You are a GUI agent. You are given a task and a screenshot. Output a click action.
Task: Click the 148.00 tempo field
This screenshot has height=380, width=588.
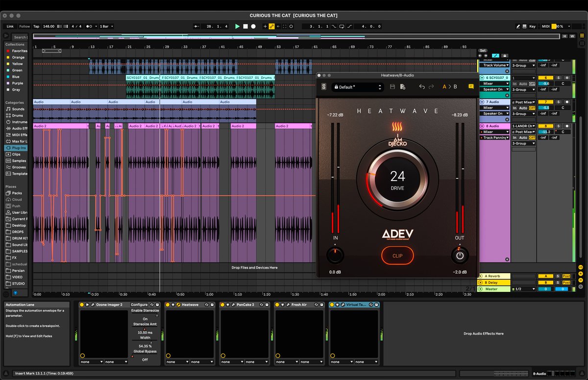(49, 26)
